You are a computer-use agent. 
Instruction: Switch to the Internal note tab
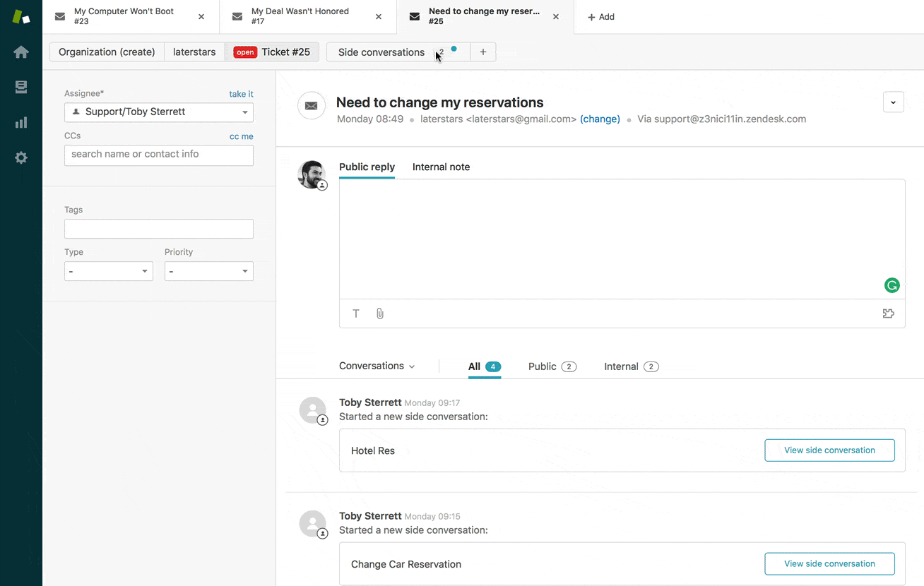(x=441, y=167)
